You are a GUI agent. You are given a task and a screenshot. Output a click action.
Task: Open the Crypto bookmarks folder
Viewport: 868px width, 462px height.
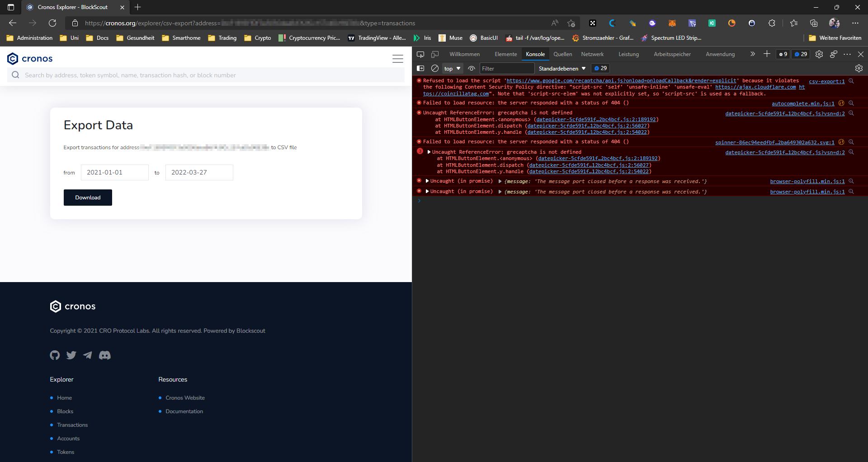click(258, 38)
